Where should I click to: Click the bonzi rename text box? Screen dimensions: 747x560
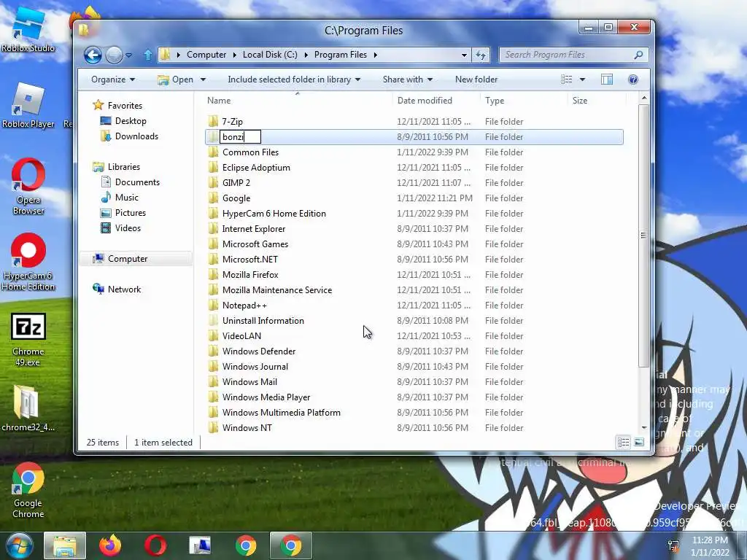tap(240, 137)
